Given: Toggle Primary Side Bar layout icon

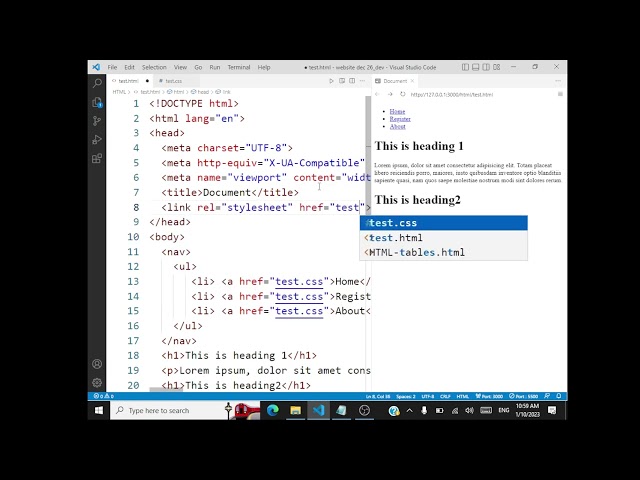Looking at the screenshot, I should click(x=465, y=67).
